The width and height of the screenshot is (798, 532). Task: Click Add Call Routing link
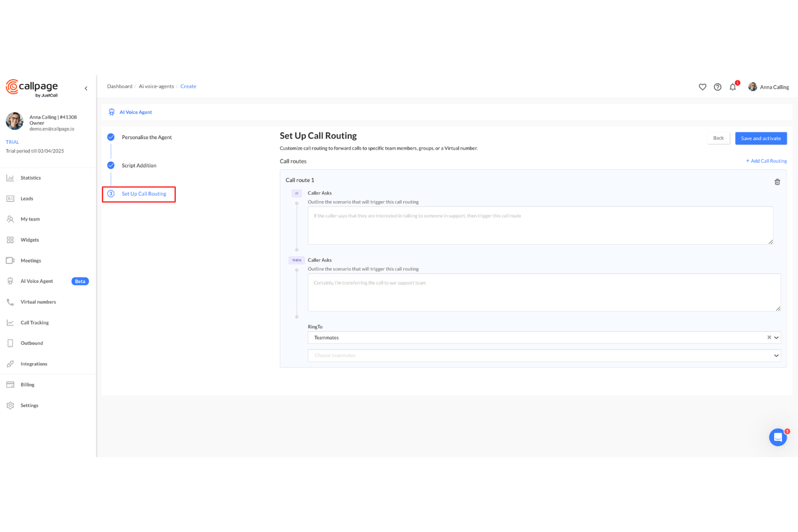click(x=766, y=161)
